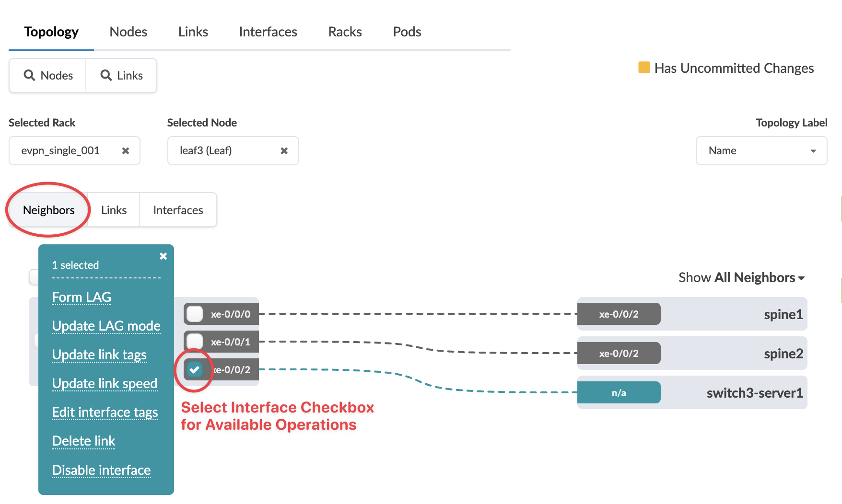
Task: Open the Links search with the magnifier icon
Action: (121, 75)
